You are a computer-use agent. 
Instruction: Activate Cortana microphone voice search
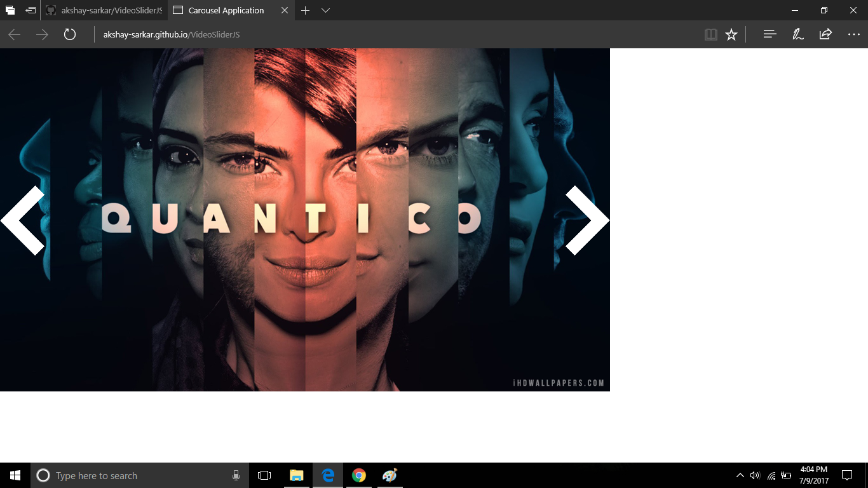coord(236,475)
